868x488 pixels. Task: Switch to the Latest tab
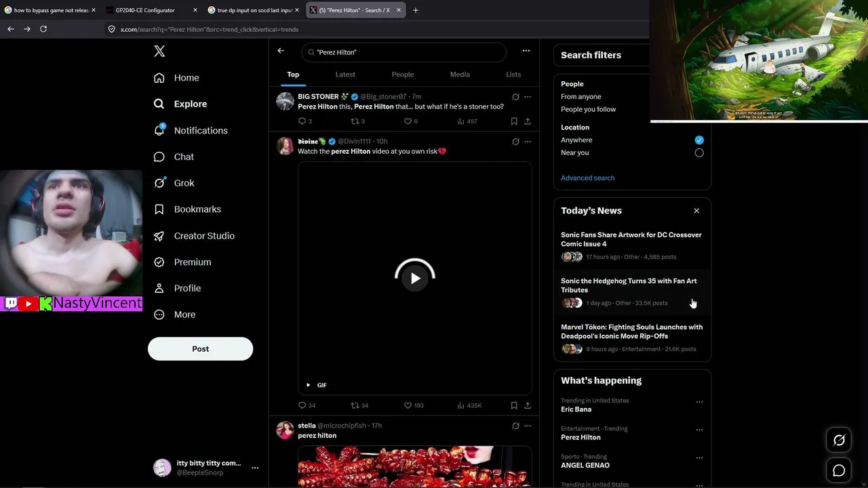tap(345, 75)
